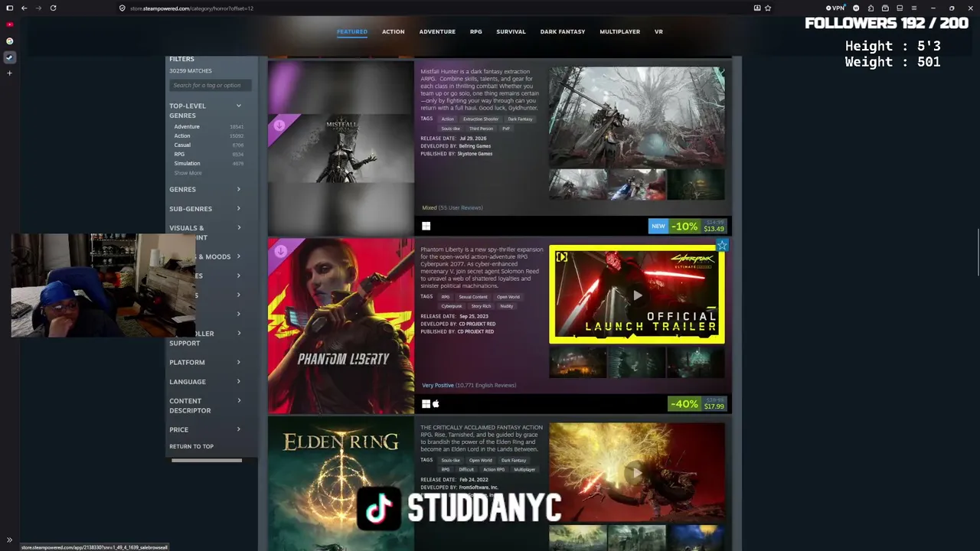
Task: Expand the Top-Level Genres filter section
Action: [x=206, y=111]
